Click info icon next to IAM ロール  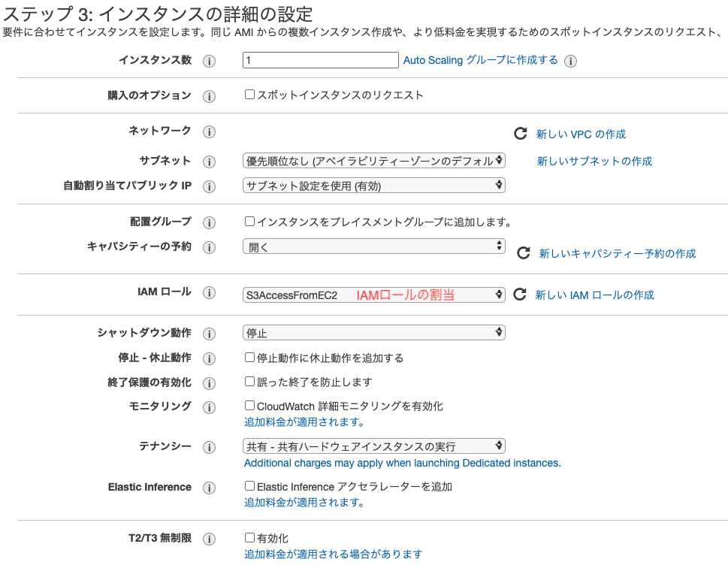tap(209, 292)
